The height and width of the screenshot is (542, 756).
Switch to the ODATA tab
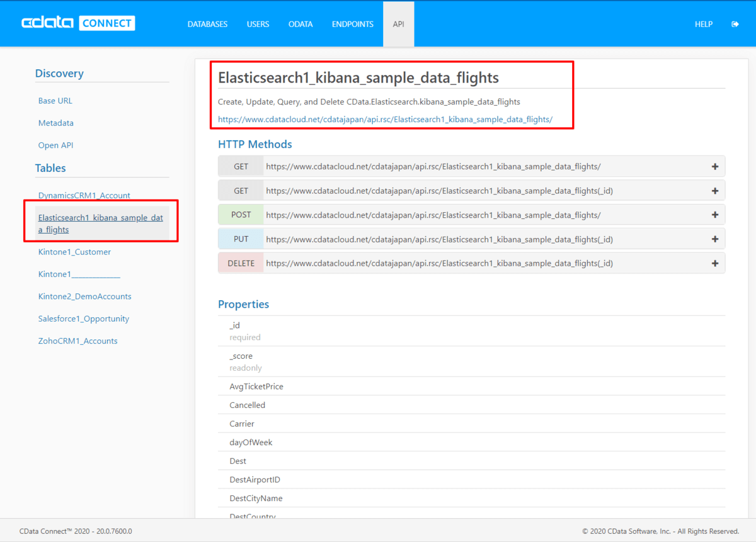301,24
